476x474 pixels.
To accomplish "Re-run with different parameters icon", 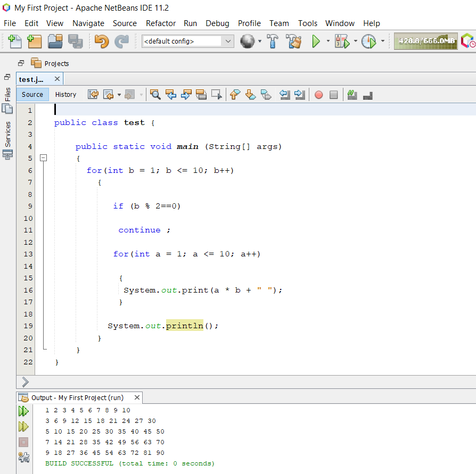I will [23, 427].
